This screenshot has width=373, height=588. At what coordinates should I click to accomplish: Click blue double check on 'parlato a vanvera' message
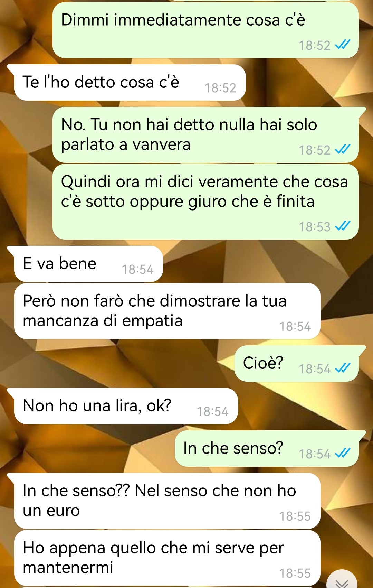coord(343,150)
